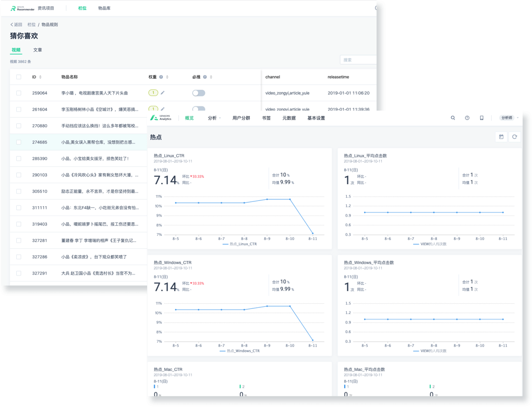Viewport: 532px width, 407px height.
Task: Click the help icon next to 权重 column
Action: pyautogui.click(x=161, y=77)
